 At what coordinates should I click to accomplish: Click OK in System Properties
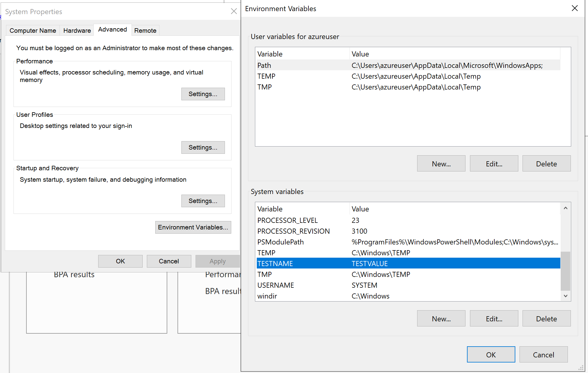pos(120,261)
